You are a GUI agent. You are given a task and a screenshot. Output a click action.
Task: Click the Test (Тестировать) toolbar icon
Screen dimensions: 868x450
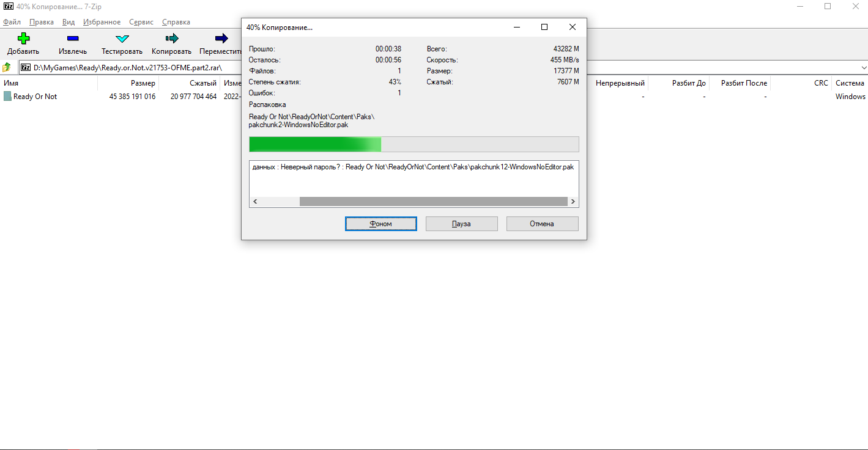(x=122, y=39)
